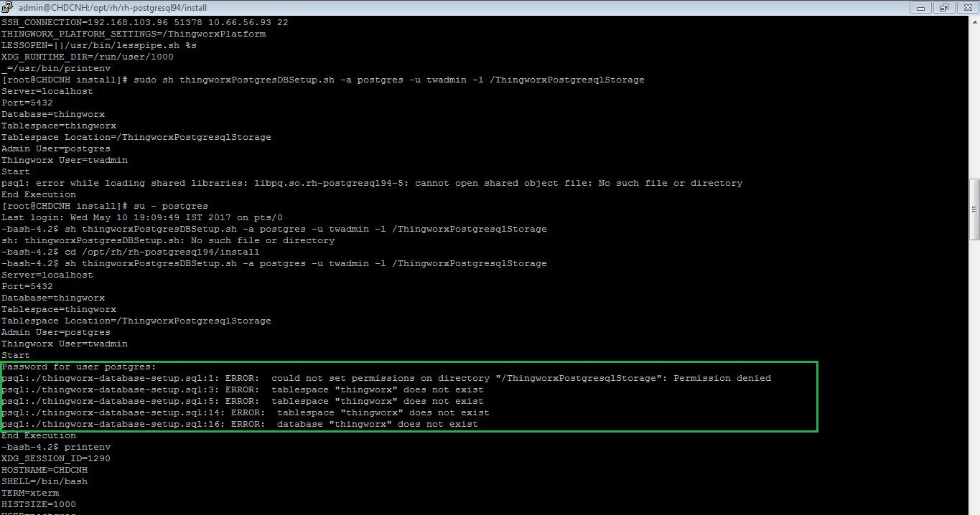
Task: Click the 'No such file or directory' sh error line
Action: 168,240
